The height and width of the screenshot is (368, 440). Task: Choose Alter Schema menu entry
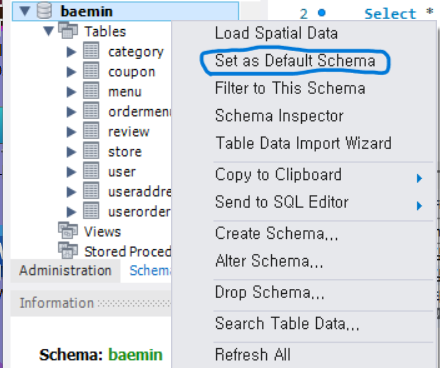pyautogui.click(x=269, y=261)
